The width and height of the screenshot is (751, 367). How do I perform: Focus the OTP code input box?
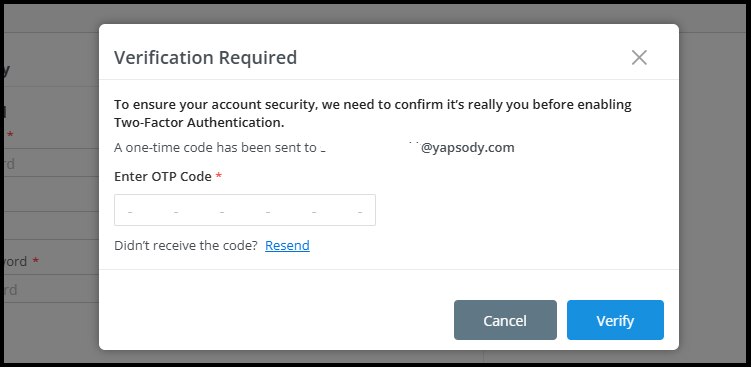point(245,210)
